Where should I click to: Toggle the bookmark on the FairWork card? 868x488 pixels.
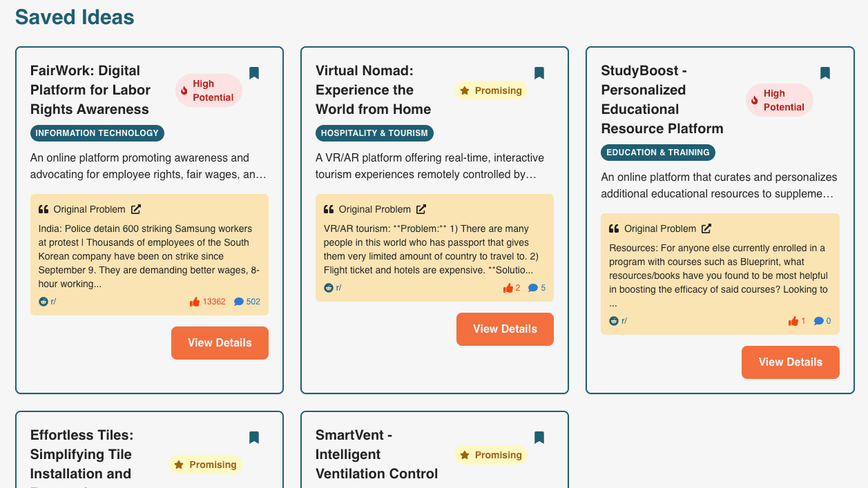[x=254, y=73]
